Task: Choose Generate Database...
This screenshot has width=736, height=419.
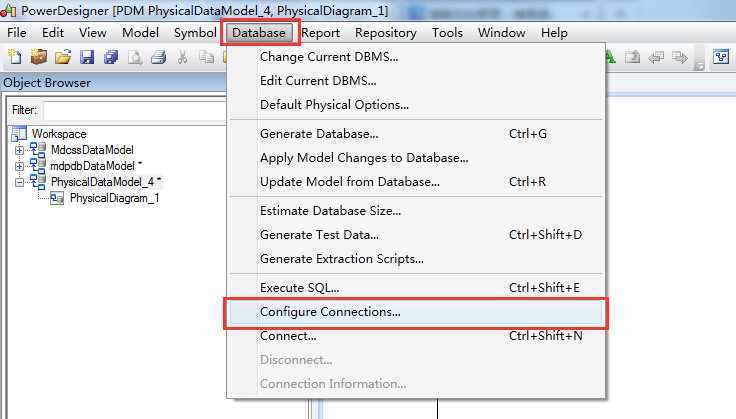Action: 416,134
